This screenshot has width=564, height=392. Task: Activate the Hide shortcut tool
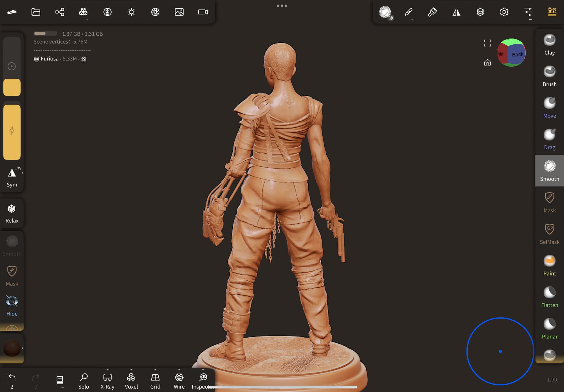point(12,306)
